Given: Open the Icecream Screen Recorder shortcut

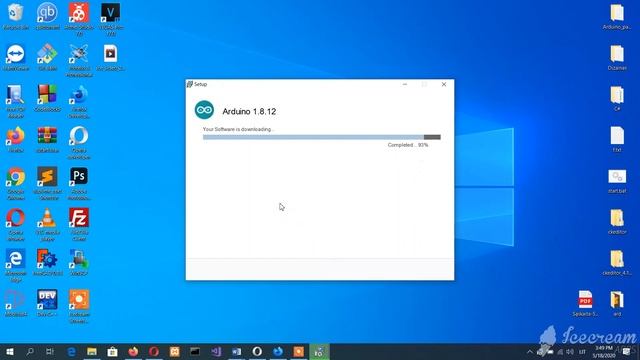Looking at the screenshot, I should (79, 300).
